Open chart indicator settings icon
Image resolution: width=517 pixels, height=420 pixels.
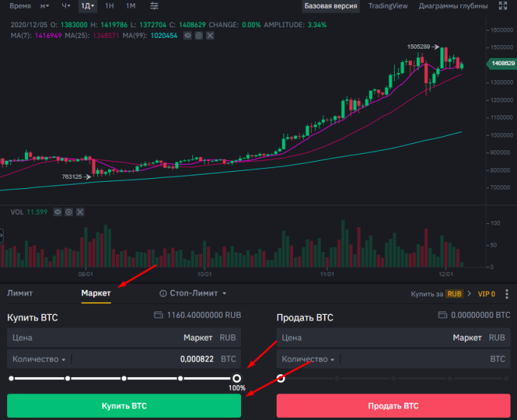(154, 6)
